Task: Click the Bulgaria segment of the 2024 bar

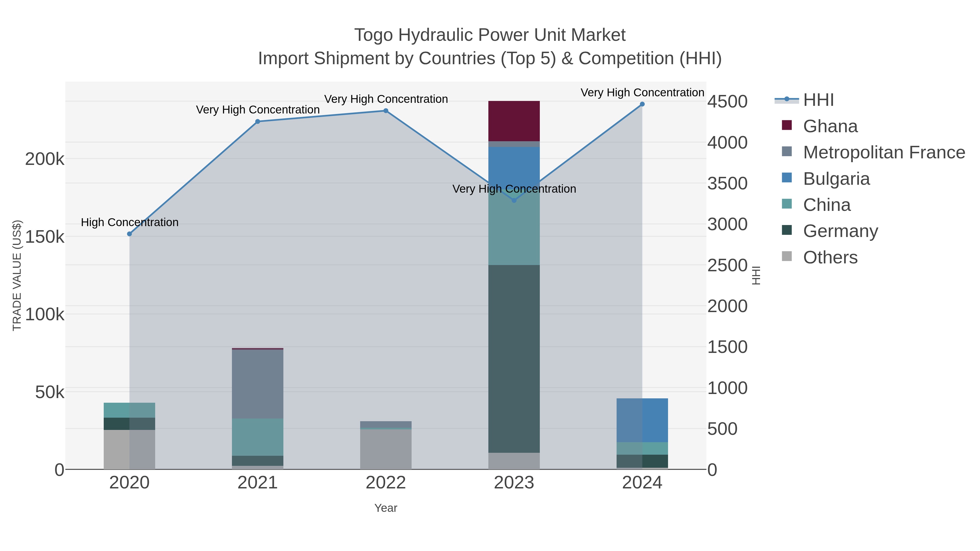Action: pos(642,420)
